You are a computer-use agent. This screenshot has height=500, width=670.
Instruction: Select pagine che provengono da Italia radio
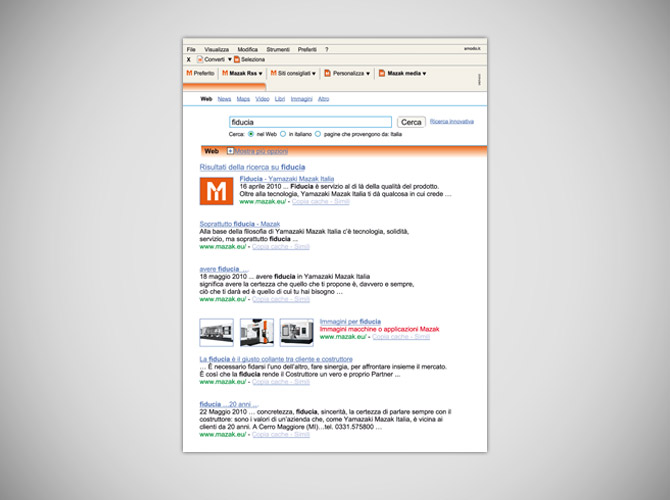(317, 134)
